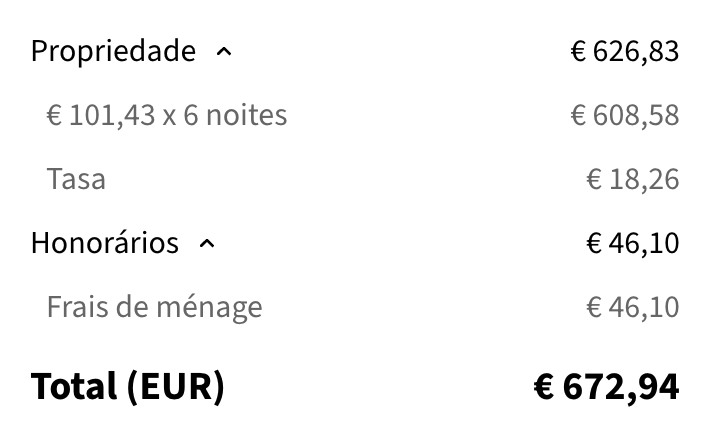Click the euro sign before 18,26

[593, 180]
